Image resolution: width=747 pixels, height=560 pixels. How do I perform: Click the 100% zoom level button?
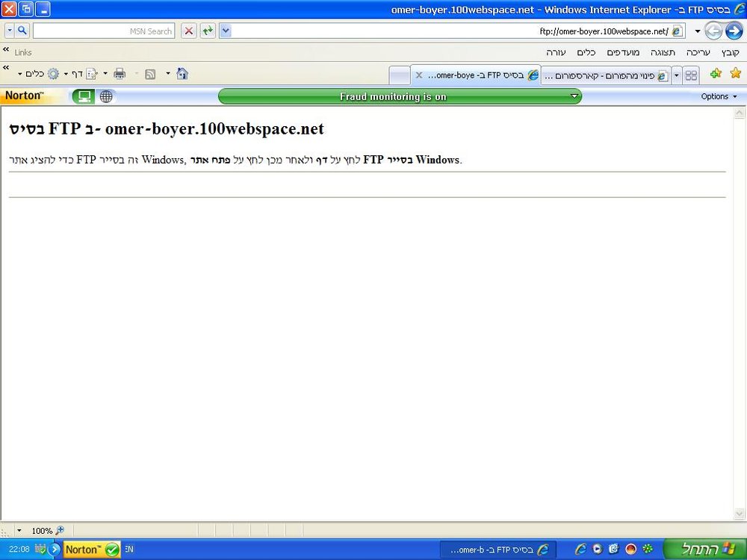[48, 530]
